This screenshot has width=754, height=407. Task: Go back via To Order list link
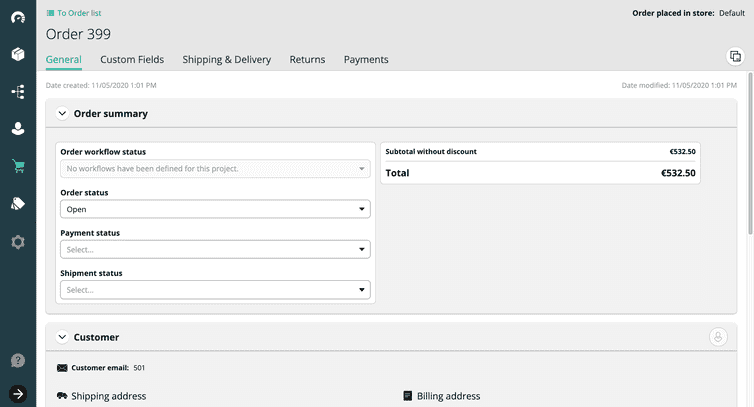pos(74,13)
